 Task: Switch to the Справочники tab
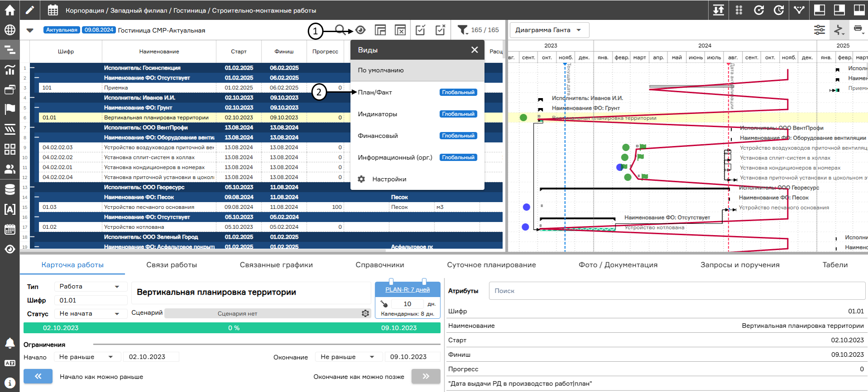tap(380, 265)
